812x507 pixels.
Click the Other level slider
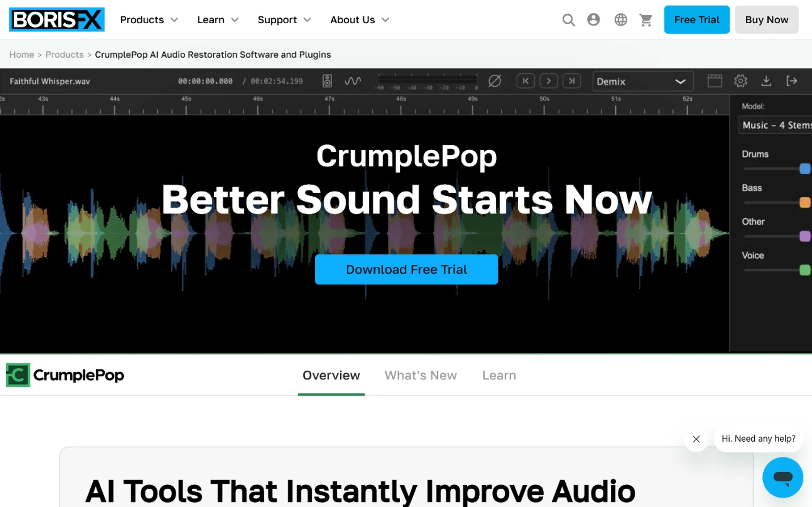[x=778, y=237]
